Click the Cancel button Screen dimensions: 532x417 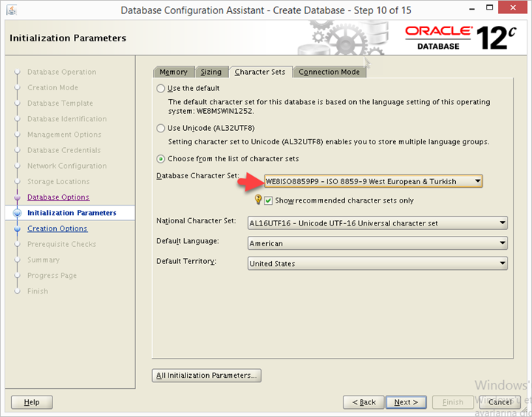499,402
